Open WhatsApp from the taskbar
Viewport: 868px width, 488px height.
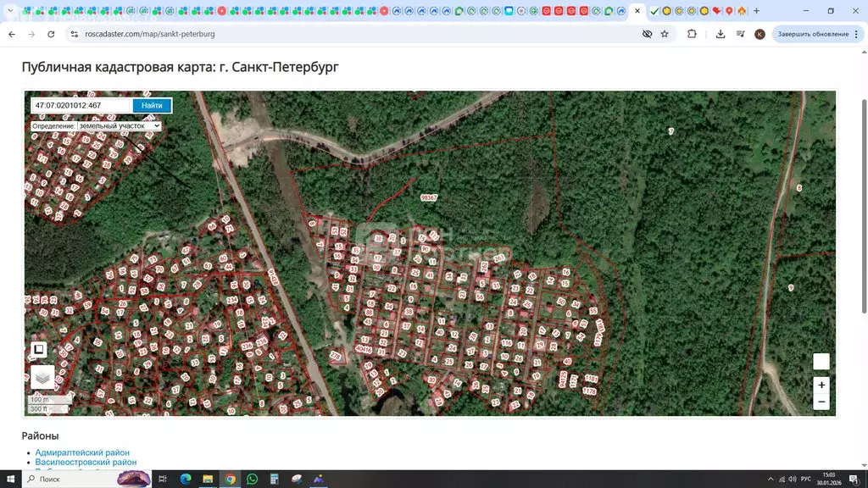point(252,479)
